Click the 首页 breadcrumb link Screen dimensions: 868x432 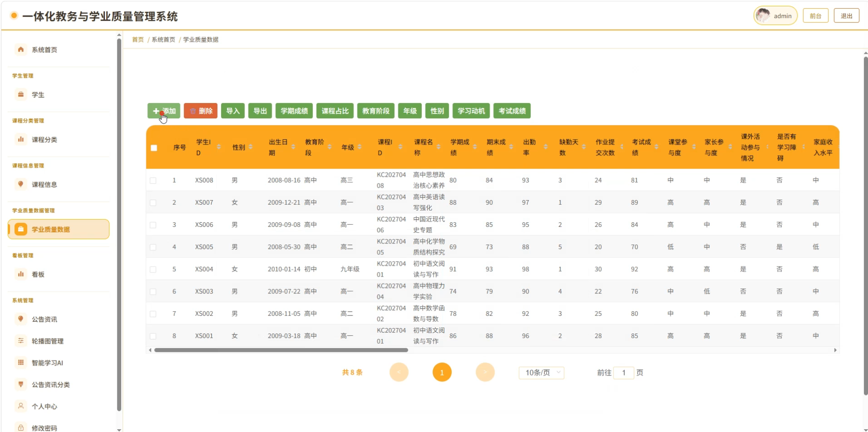coord(138,39)
